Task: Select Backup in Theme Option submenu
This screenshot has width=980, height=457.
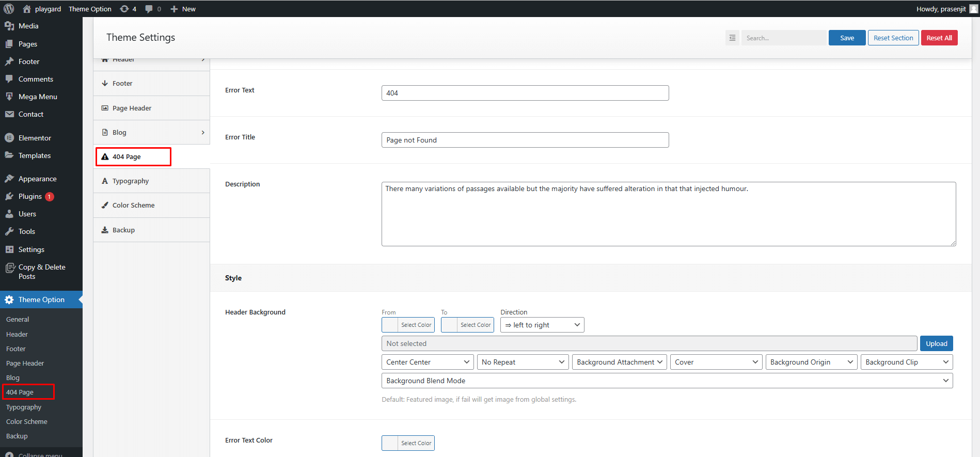Action: click(17, 436)
